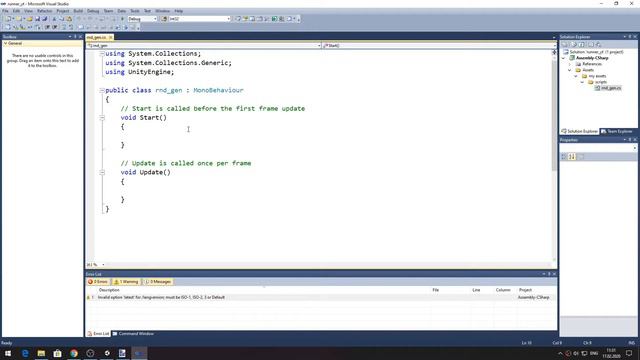Click the first Solution Explorer toolbar icon
The height and width of the screenshot is (360, 640).
(565, 44)
